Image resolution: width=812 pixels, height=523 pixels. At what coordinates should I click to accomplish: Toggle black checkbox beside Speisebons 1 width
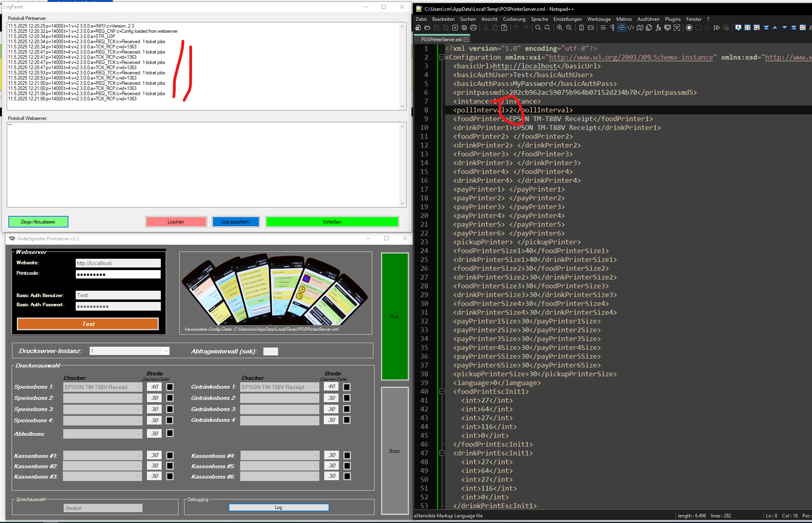click(x=170, y=387)
